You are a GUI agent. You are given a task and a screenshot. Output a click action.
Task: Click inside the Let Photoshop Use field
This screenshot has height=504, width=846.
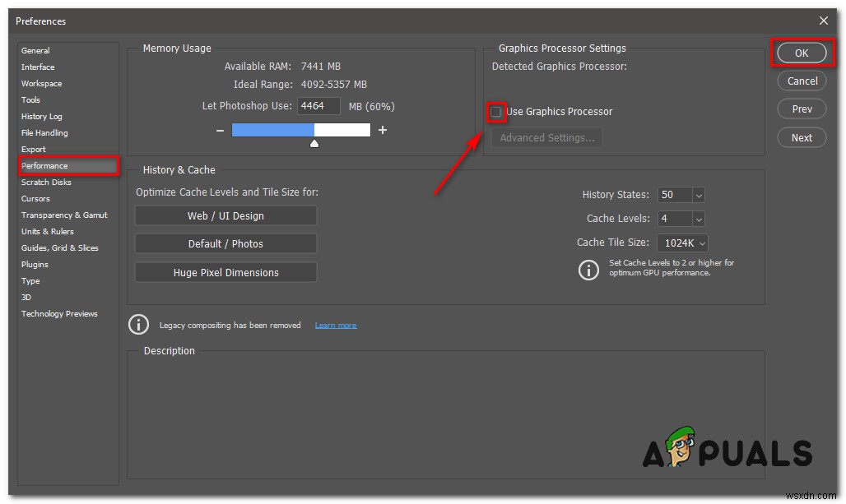318,105
